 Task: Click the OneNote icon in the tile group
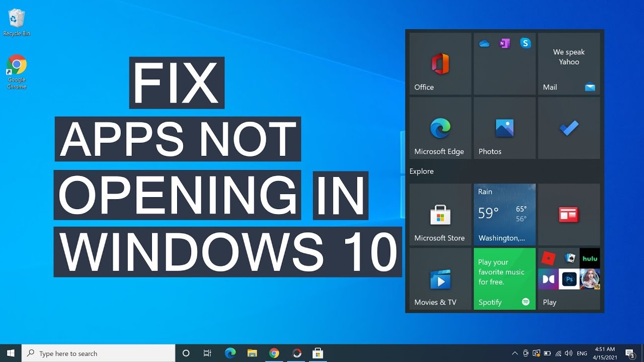[504, 43]
